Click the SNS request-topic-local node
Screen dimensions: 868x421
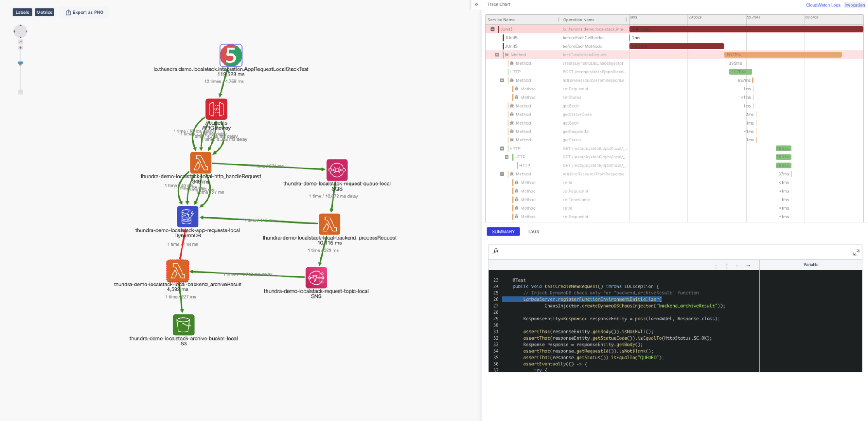[x=316, y=278]
